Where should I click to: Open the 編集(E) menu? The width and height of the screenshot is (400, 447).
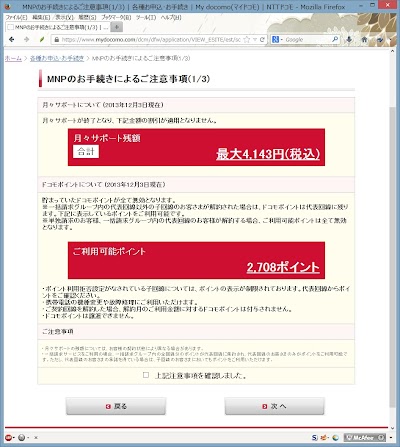41,17
